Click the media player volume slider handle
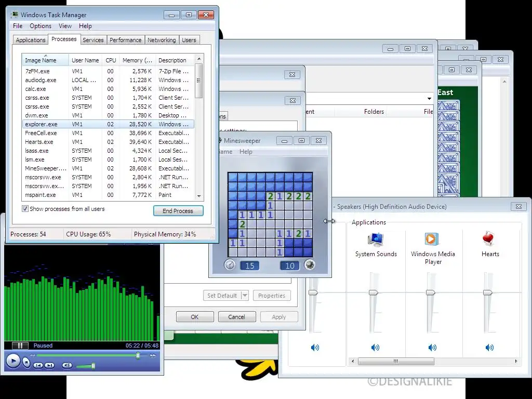 coord(93,366)
